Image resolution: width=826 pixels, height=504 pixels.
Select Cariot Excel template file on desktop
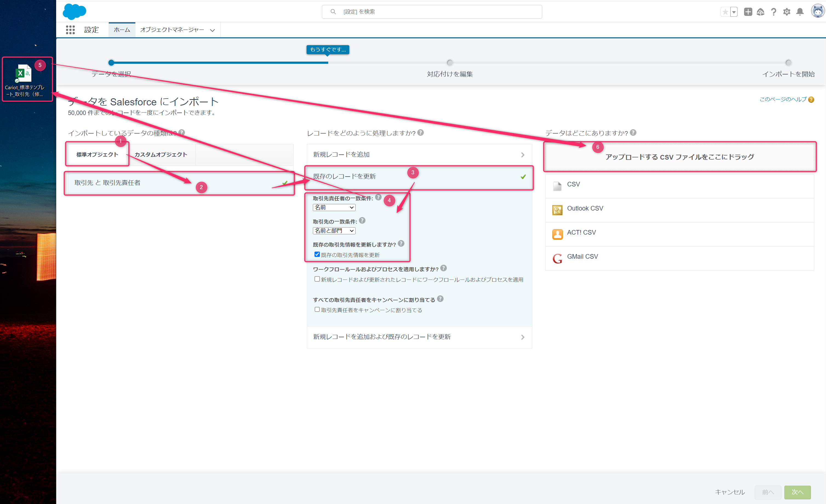pyautogui.click(x=24, y=80)
